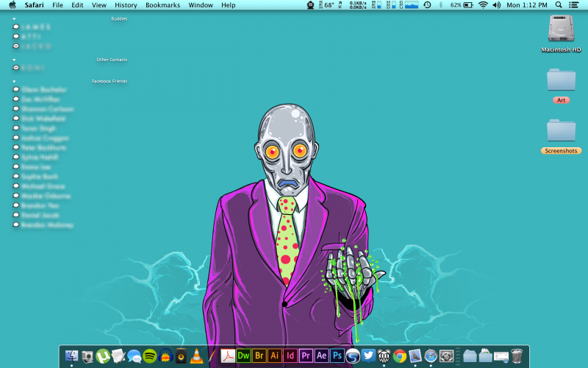Open Notification Center list icon

click(573, 5)
